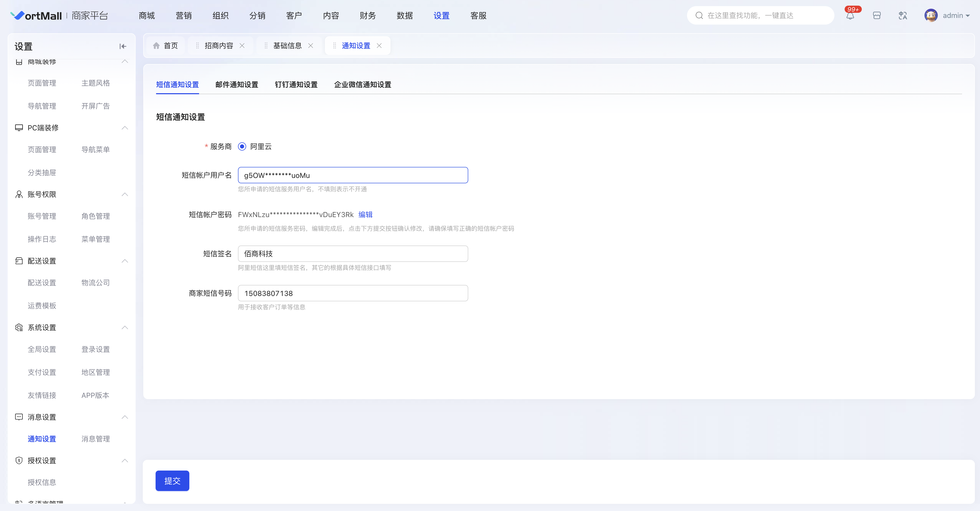
Task: Click the home icon on 首页 tab
Action: [x=156, y=46]
